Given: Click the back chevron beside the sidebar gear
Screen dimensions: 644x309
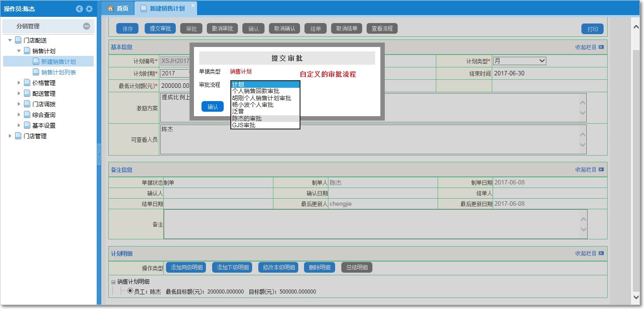Looking at the screenshot, I should pos(79,8).
